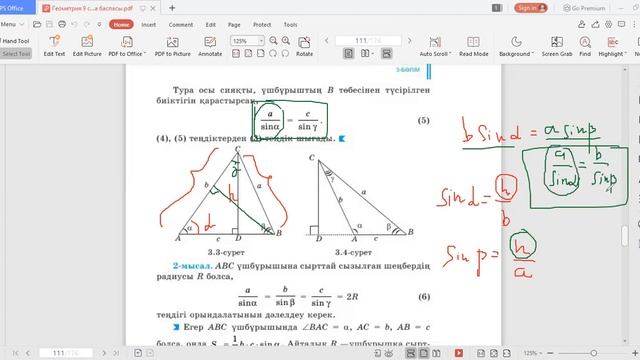
Task: Toggle the Select Tool
Action: pos(16,53)
